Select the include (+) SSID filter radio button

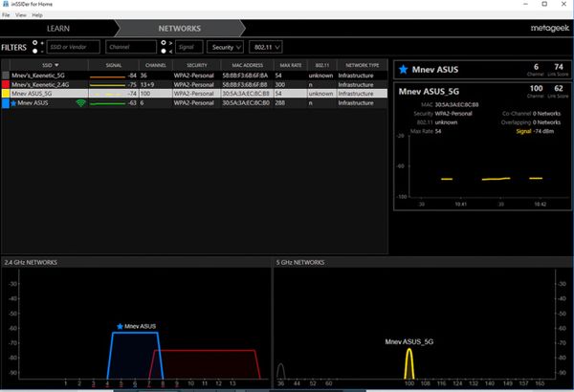coord(34,43)
